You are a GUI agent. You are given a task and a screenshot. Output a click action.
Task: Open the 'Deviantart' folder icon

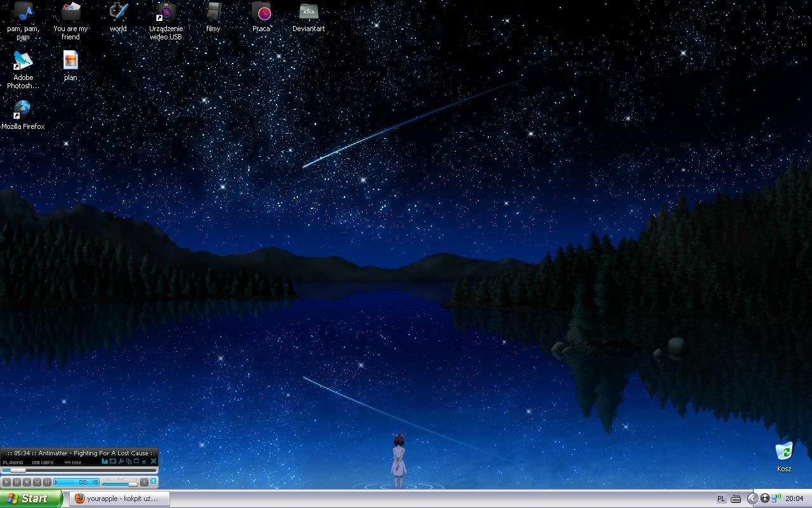tap(309, 17)
